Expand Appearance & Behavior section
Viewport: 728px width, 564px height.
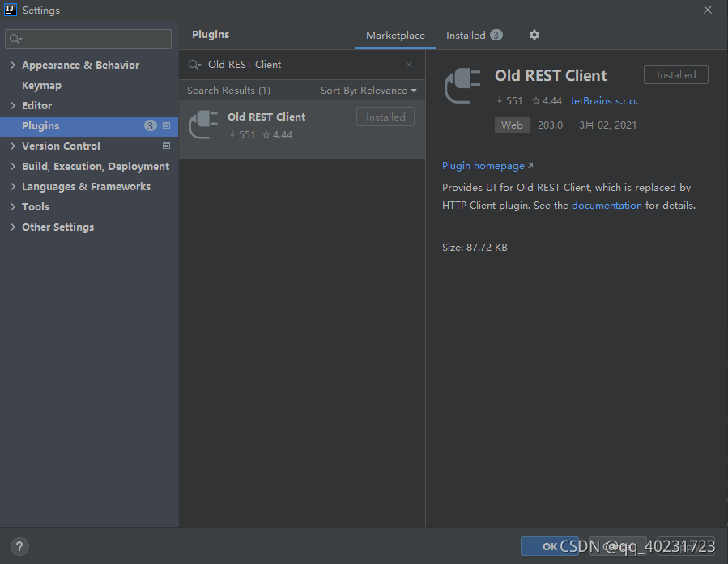click(x=13, y=66)
